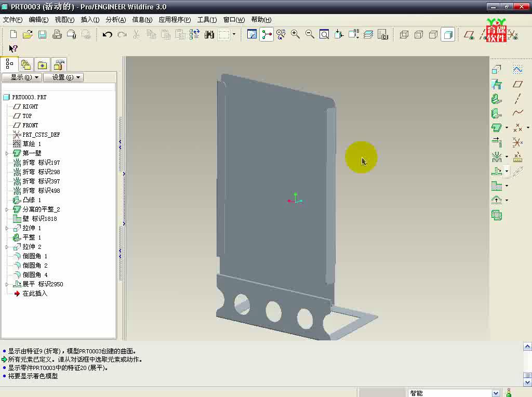The image size is (532, 397).
Task: Open the view manager icon
Action: pyautogui.click(x=383, y=34)
